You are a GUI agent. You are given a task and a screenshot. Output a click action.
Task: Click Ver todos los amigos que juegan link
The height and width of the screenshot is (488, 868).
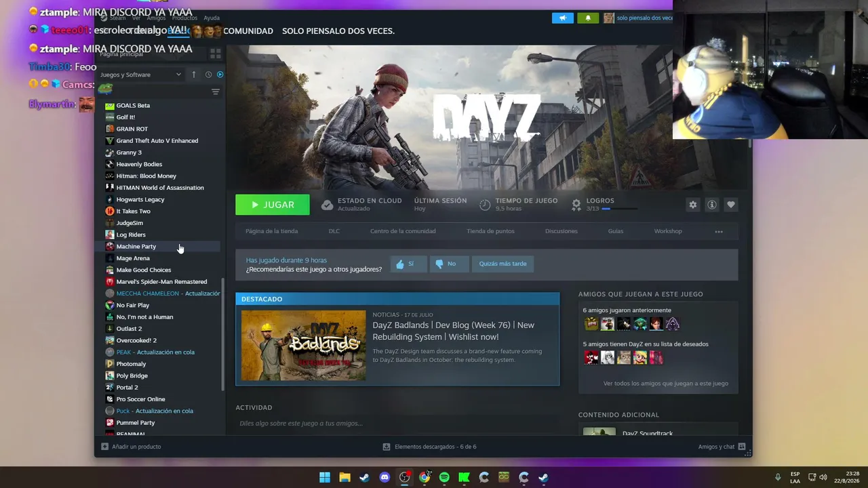(666, 384)
